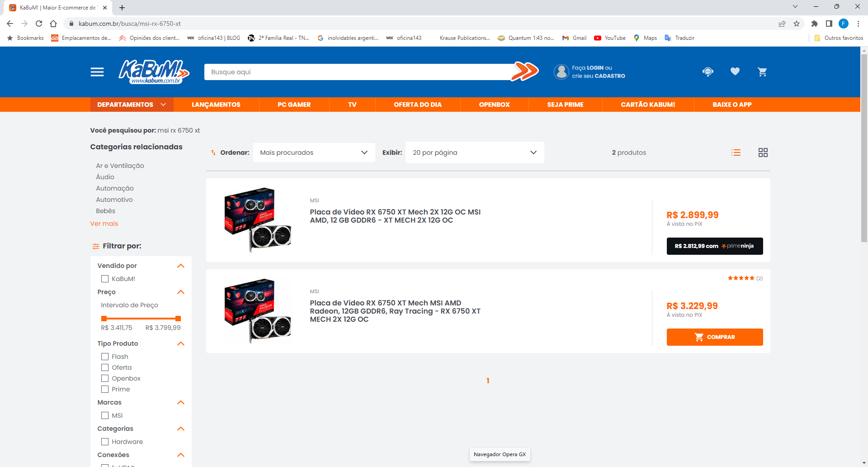This screenshot has width=868, height=467.
Task: Check the Hardware category checkbox
Action: point(105,442)
